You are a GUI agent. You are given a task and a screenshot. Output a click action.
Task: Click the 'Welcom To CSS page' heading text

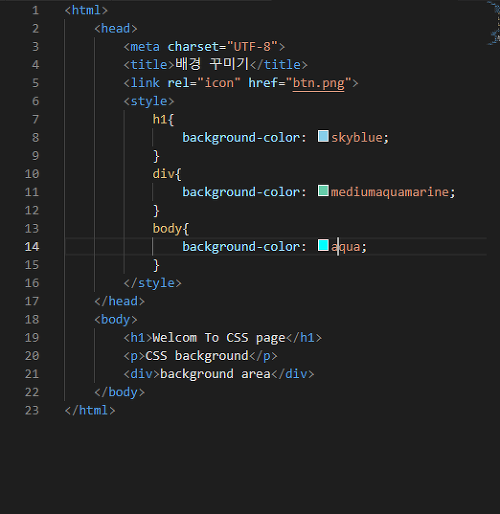(x=219, y=338)
